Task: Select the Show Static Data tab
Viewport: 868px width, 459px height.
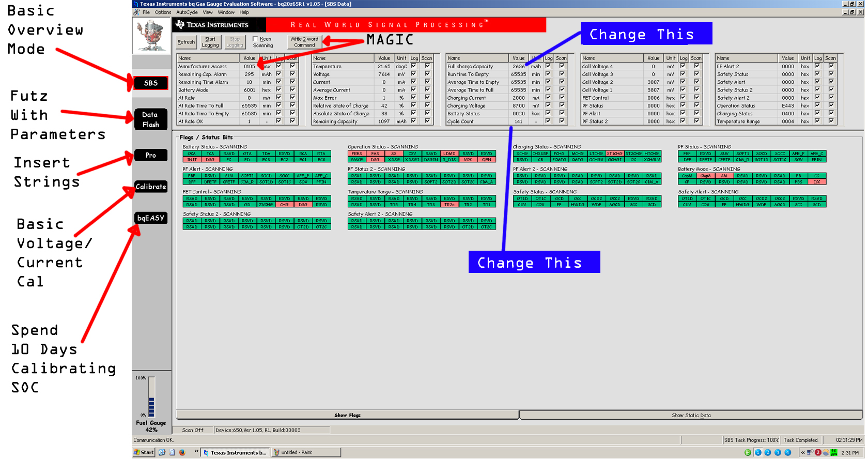Action: [691, 415]
